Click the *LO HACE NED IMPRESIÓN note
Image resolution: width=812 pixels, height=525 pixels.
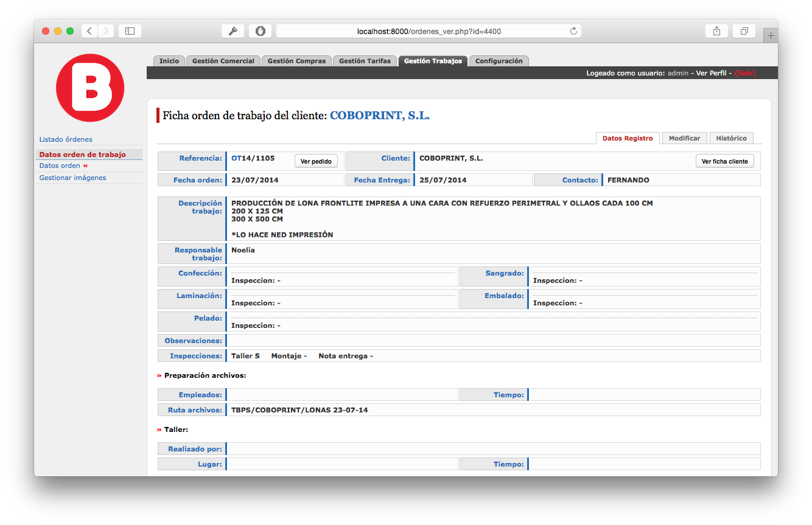click(282, 235)
